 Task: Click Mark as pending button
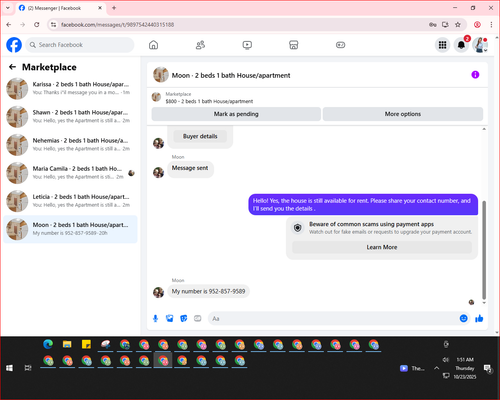(x=236, y=114)
